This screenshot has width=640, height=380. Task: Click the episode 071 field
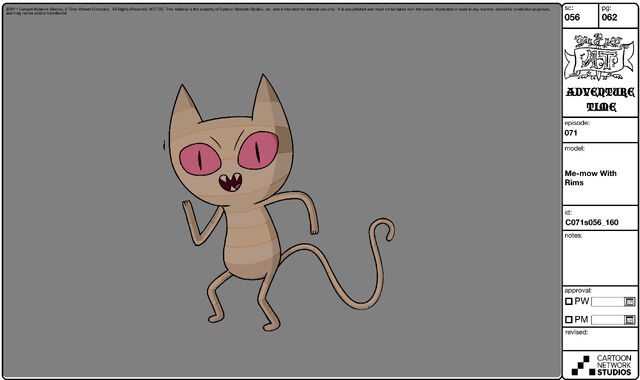pyautogui.click(x=600, y=130)
